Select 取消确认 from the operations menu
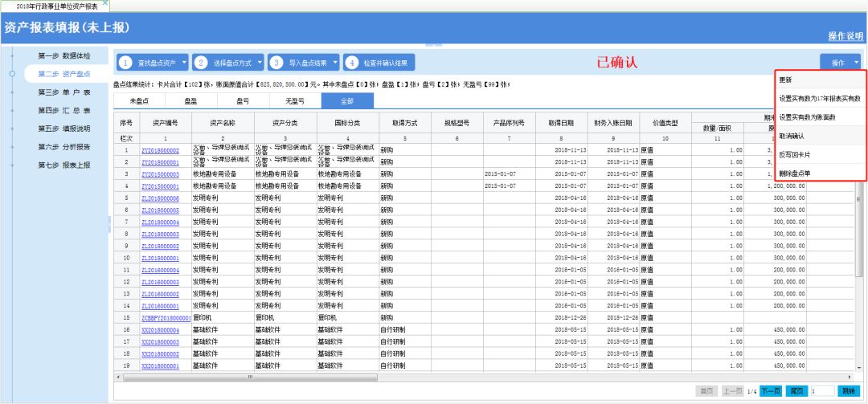868x404 pixels. point(792,137)
